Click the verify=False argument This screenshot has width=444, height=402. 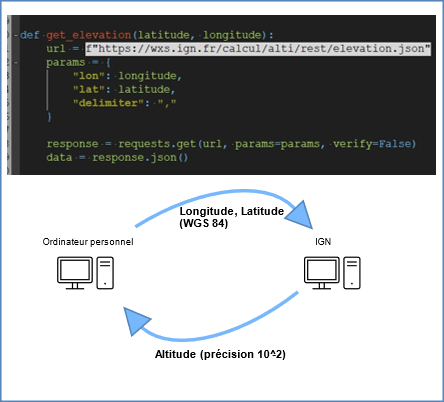(x=374, y=144)
